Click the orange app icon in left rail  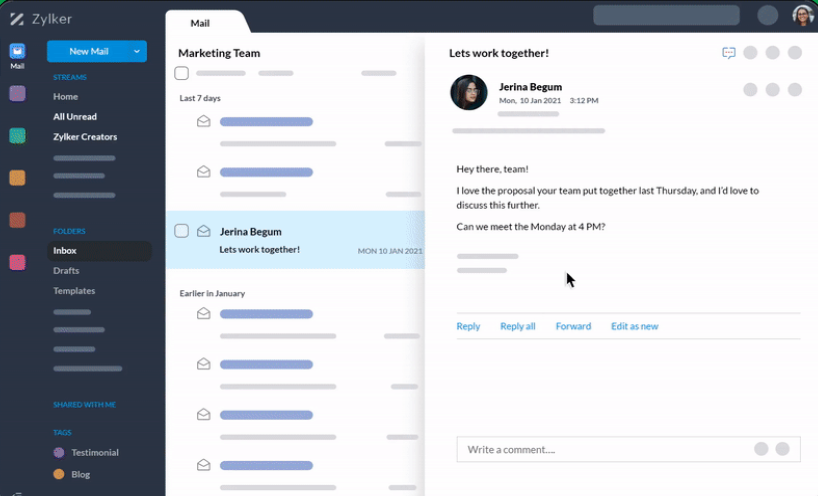(x=17, y=178)
